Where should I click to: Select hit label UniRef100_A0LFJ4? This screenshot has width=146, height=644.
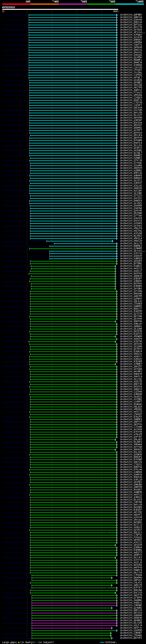131,625
